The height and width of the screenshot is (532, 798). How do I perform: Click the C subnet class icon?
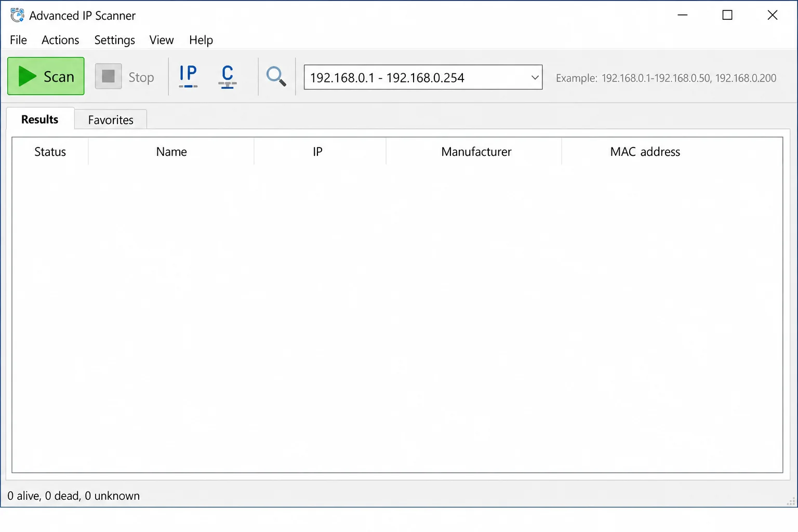click(x=228, y=76)
